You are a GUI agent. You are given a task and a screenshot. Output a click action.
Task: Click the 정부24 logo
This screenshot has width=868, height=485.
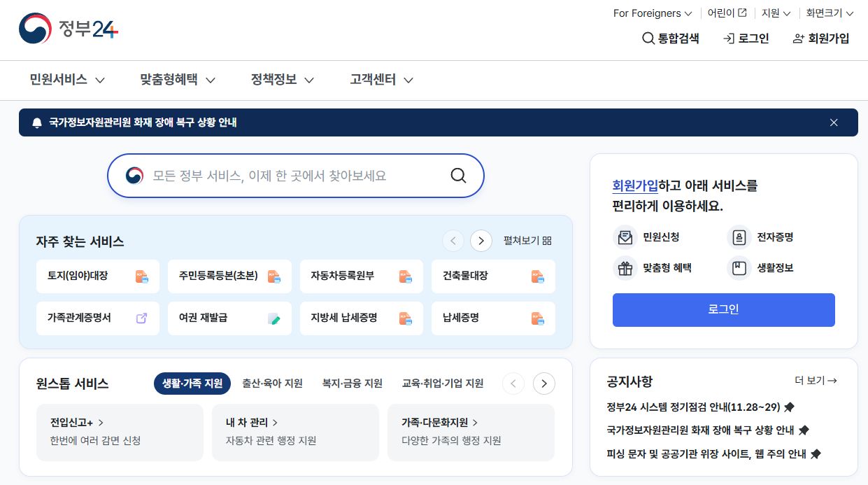coord(67,29)
